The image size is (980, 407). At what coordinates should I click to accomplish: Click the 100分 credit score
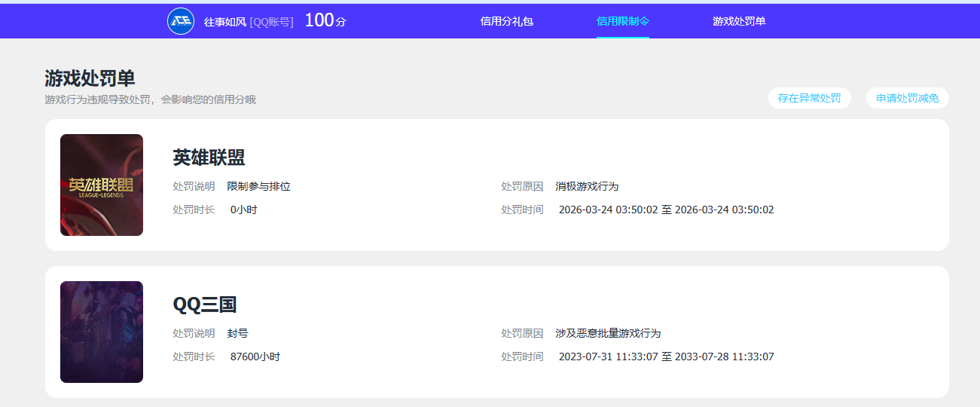(325, 20)
